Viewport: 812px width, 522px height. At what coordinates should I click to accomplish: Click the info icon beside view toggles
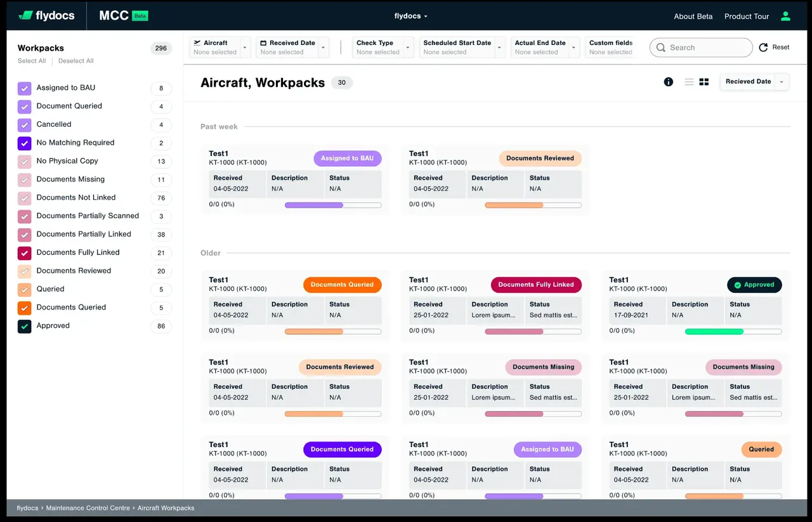(x=668, y=82)
